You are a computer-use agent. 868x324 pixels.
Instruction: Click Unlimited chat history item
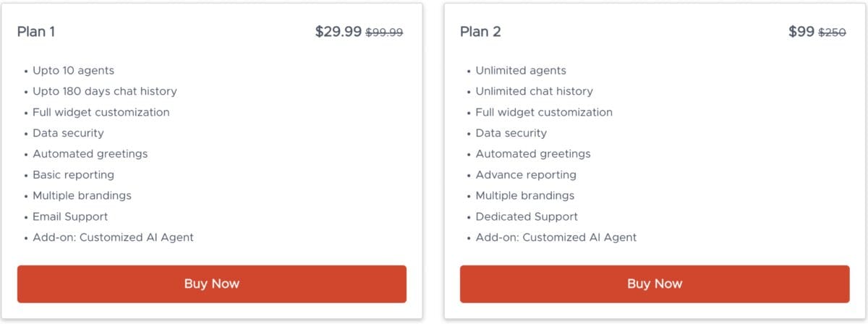[x=534, y=92]
